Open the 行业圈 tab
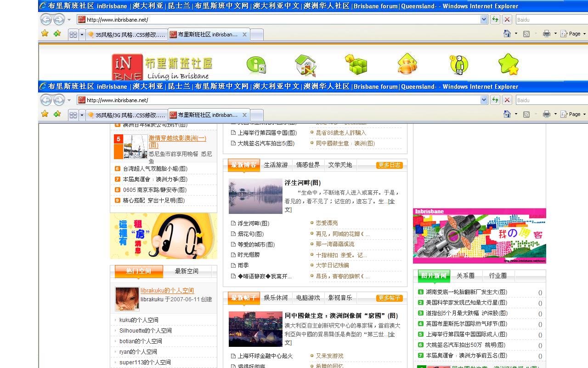Screen dimensions: 588x368 498,276
